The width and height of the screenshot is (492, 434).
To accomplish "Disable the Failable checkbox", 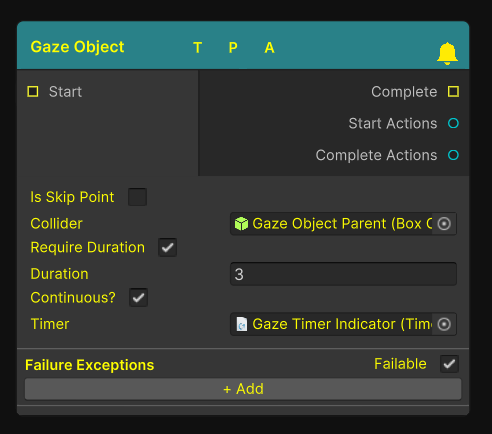I will tap(449, 364).
